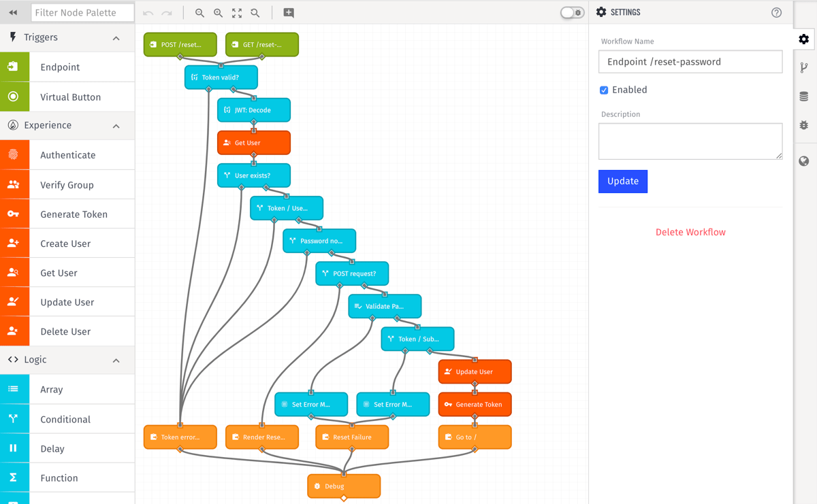Image resolution: width=817 pixels, height=504 pixels.
Task: Collapse the node palette with double-arrow icon
Action: pos(13,12)
